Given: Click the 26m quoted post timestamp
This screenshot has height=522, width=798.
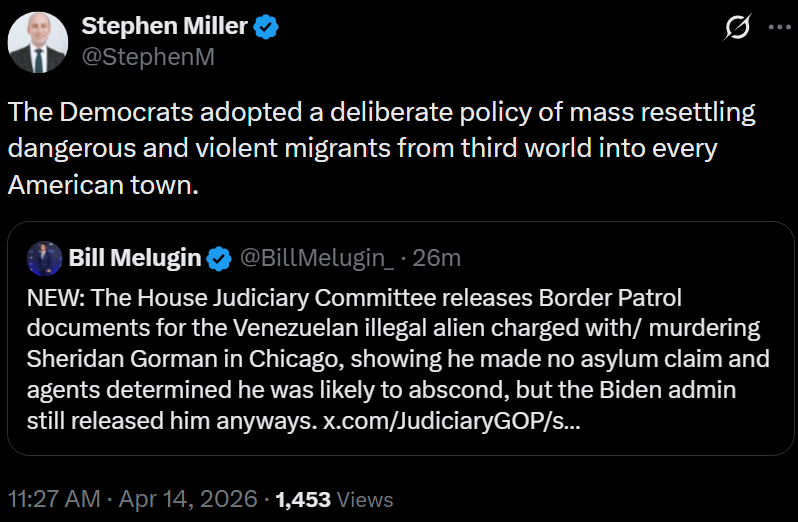Looking at the screenshot, I should pos(437,259).
